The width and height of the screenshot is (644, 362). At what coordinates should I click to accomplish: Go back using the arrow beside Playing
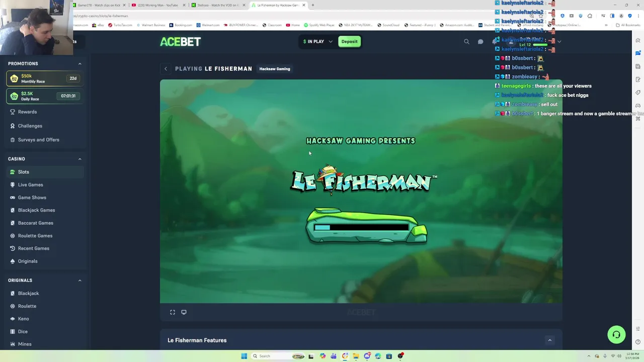(x=166, y=69)
